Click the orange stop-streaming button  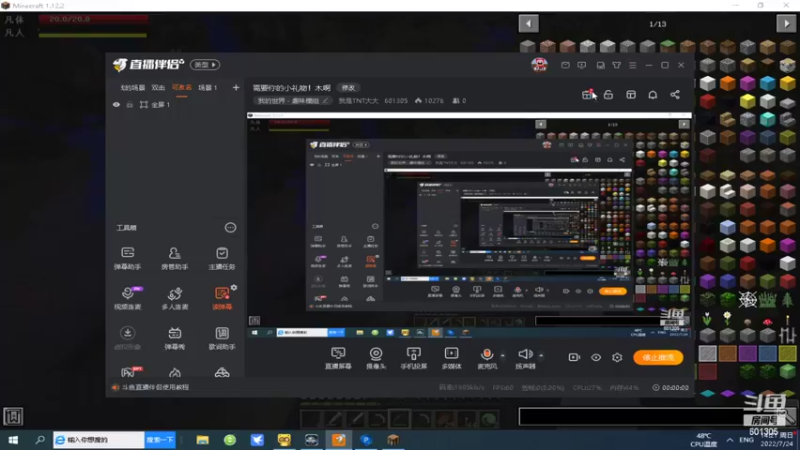click(x=658, y=357)
